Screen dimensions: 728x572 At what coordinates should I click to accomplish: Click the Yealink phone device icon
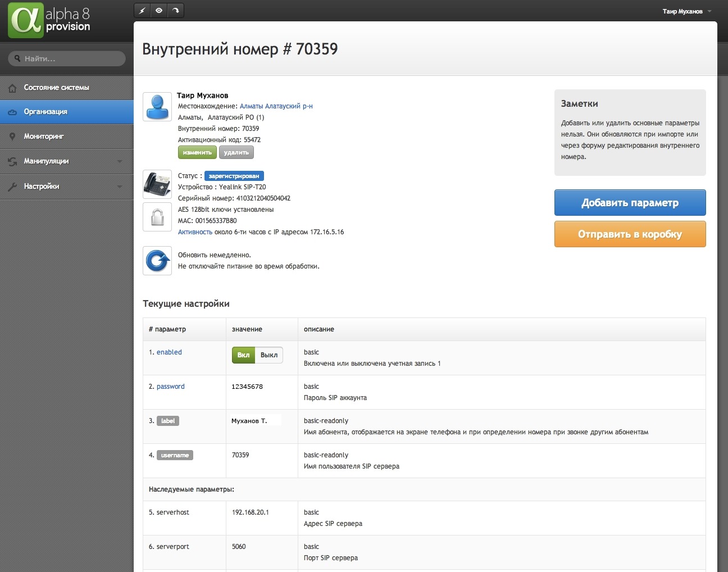coord(157,184)
